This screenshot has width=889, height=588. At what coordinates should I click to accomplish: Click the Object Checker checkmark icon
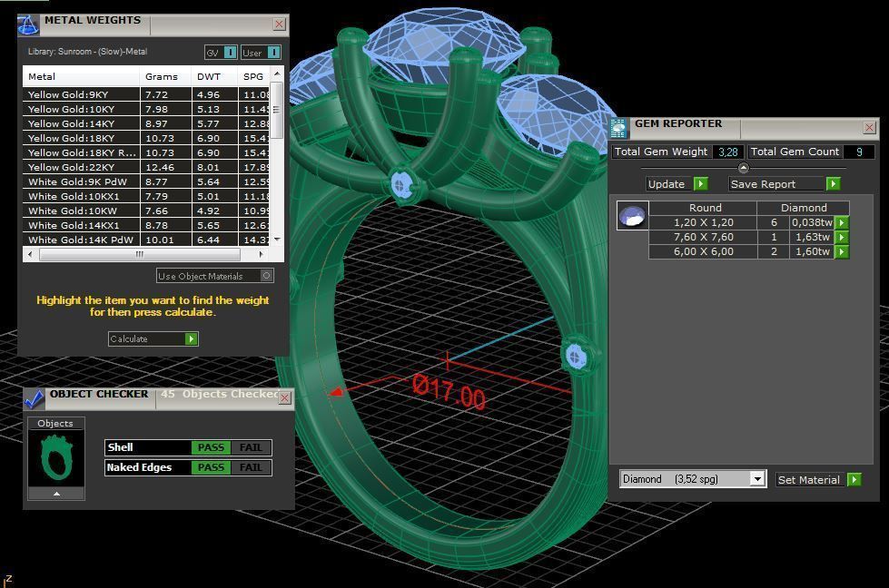coord(34,398)
